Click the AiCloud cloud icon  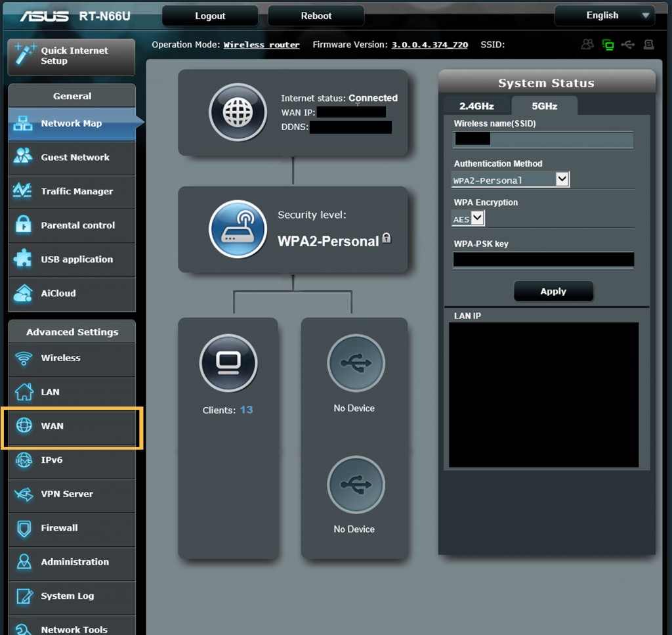(23, 293)
